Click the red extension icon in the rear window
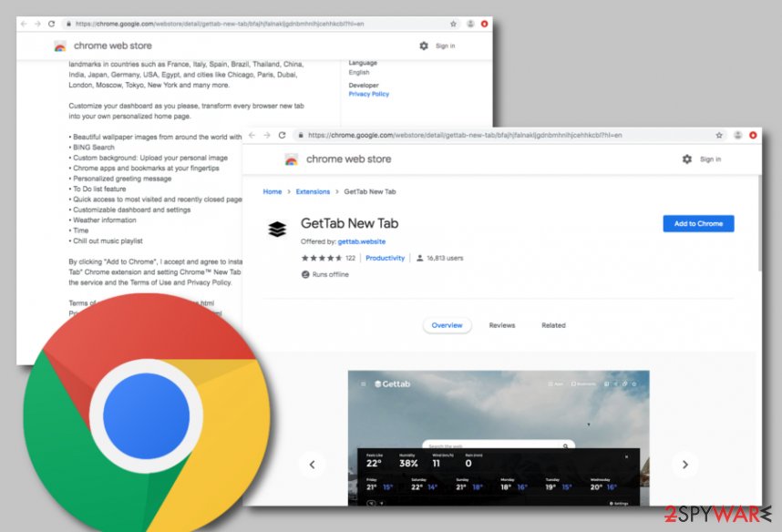 click(484, 24)
